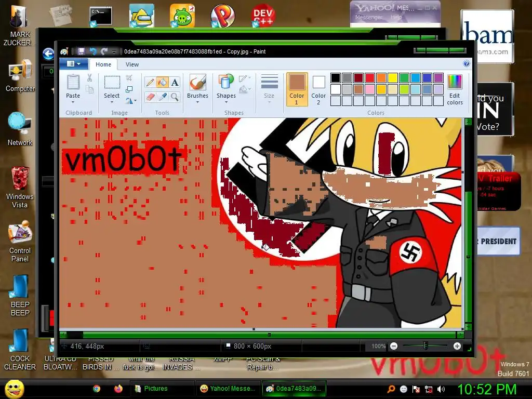The width and height of the screenshot is (532, 399).
Task: Switch to the View ribbon tab
Action: point(132,64)
